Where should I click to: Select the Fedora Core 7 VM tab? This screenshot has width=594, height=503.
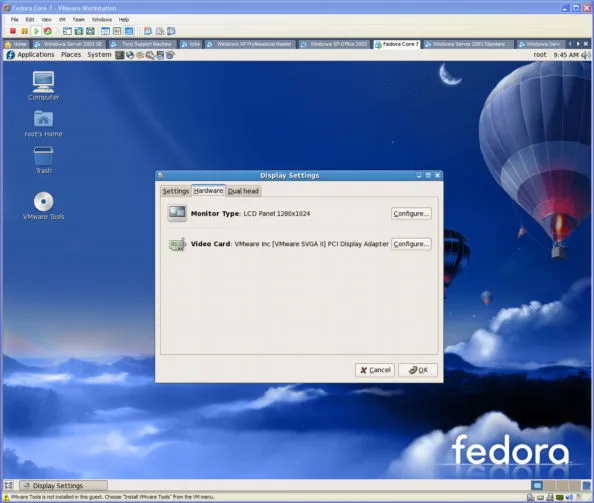(x=397, y=44)
